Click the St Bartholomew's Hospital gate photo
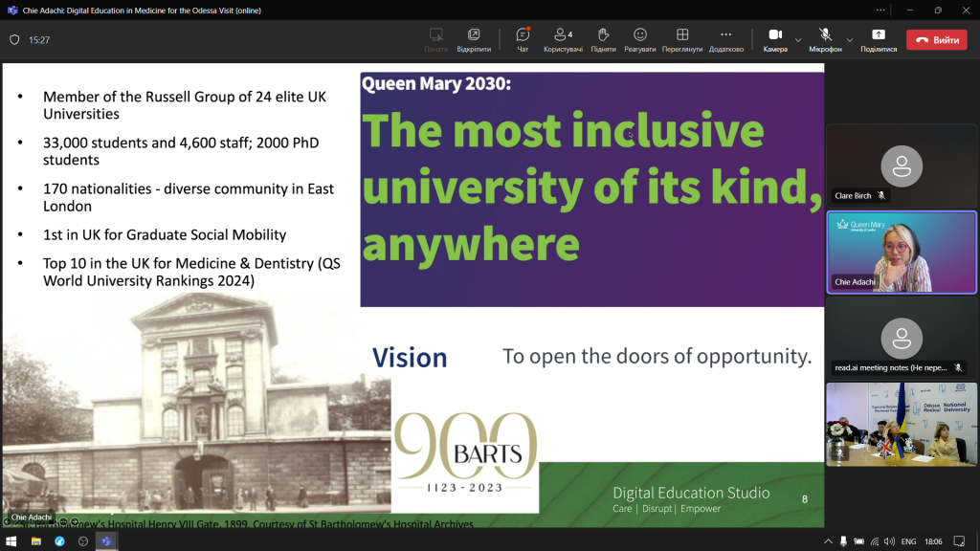980x551 pixels. coord(197,404)
